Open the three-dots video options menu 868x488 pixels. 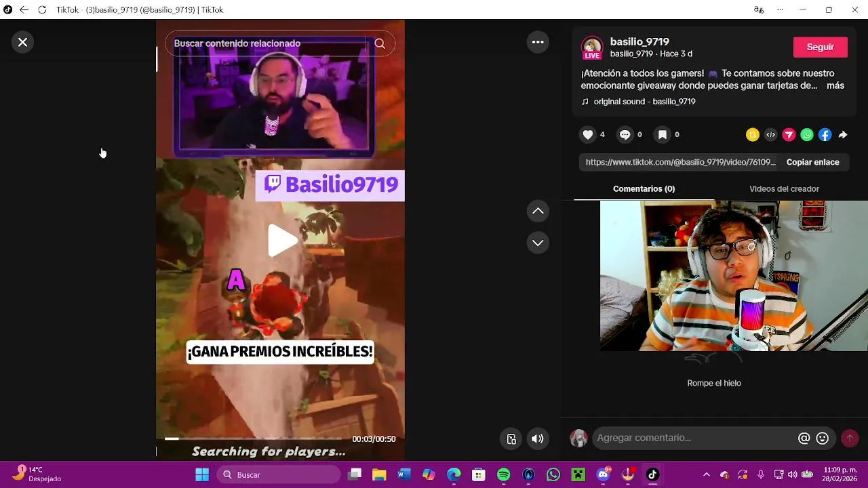pos(538,42)
